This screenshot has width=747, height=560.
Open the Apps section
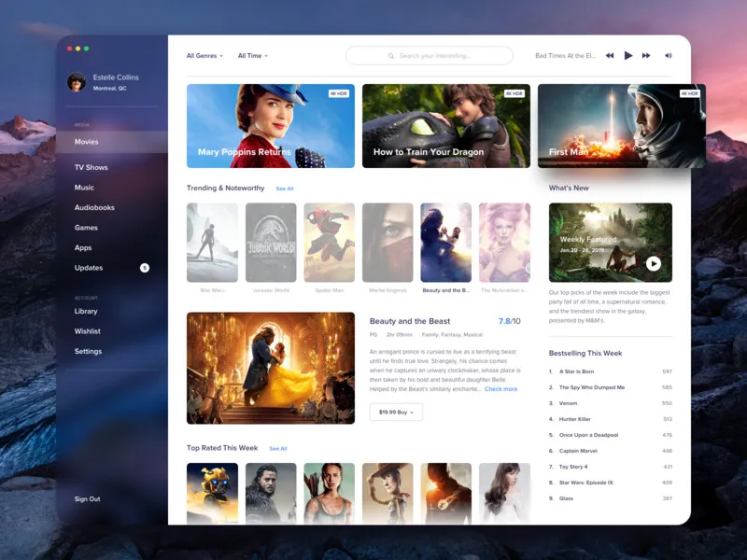coord(83,247)
